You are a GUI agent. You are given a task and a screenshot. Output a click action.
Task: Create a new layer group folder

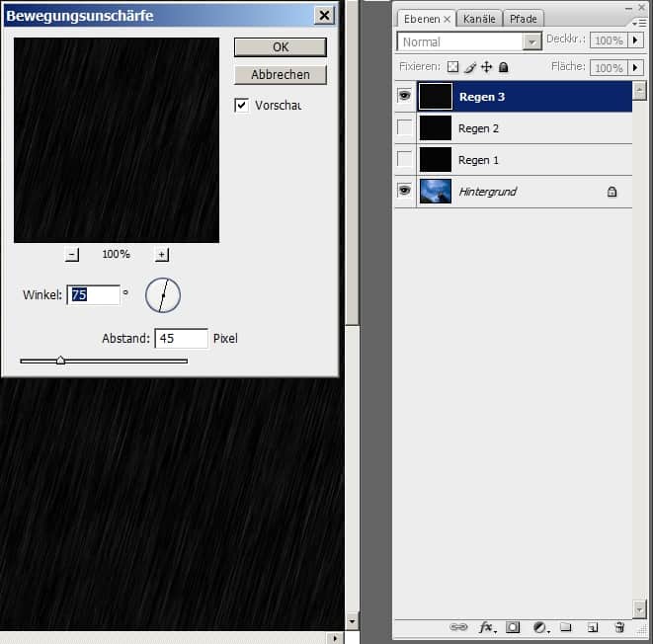click(566, 627)
